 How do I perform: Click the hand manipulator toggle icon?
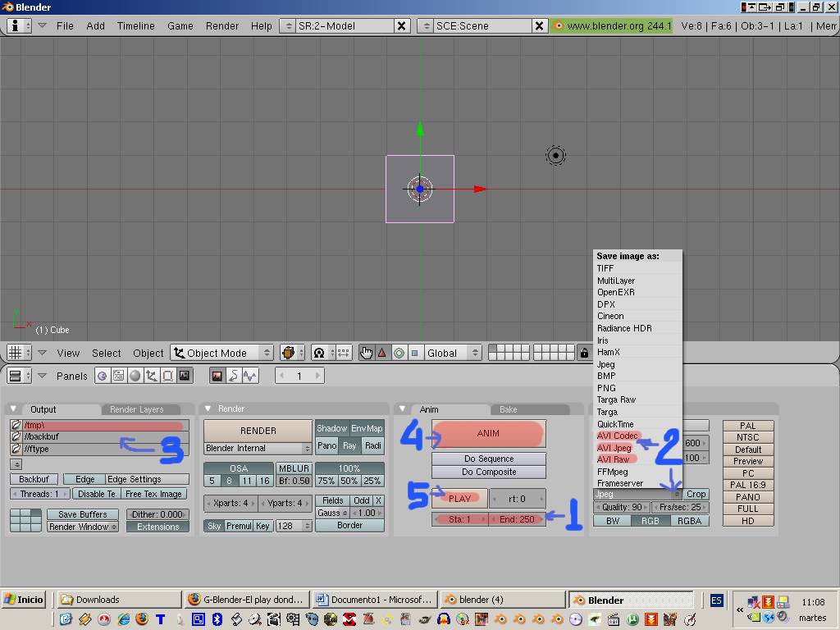point(366,353)
